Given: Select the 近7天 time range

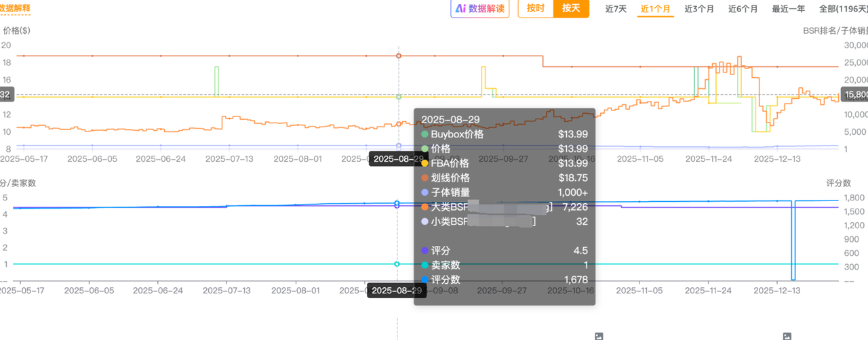Looking at the screenshot, I should coord(616,9).
